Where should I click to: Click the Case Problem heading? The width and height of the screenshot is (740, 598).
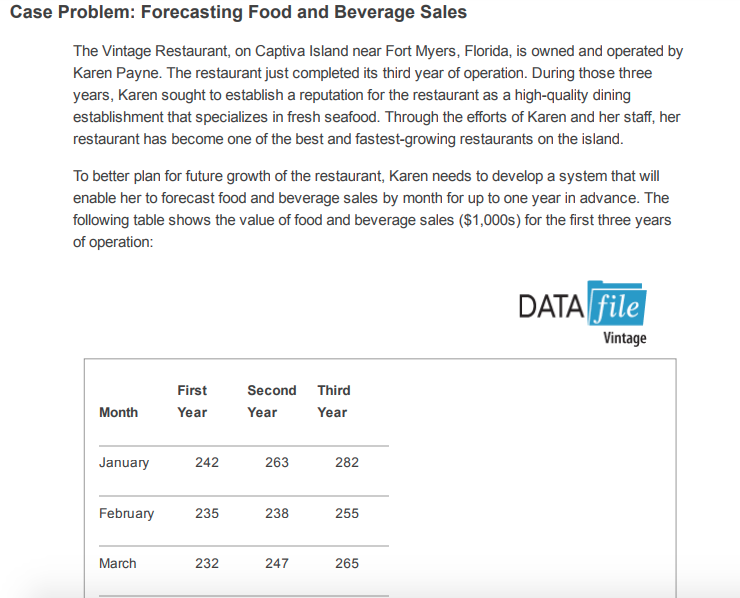tap(238, 12)
